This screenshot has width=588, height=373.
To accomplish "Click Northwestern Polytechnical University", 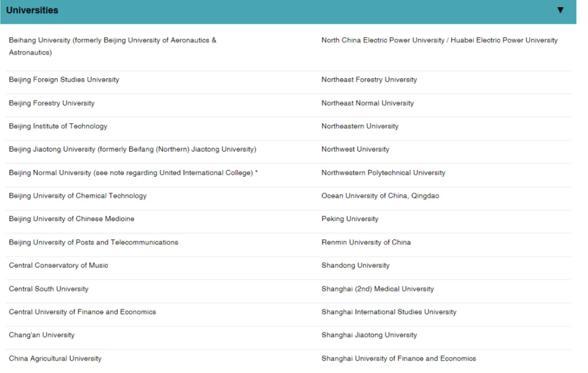I will [x=383, y=173].
